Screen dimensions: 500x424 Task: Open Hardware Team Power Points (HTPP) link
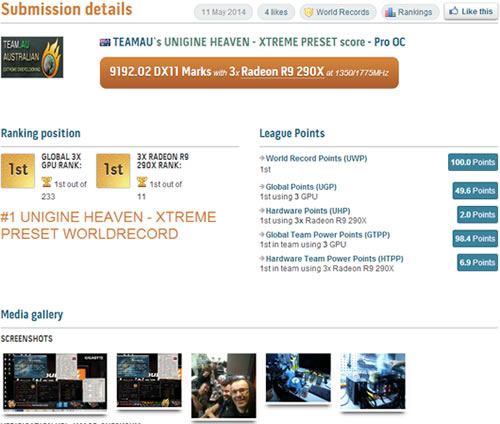(334, 259)
